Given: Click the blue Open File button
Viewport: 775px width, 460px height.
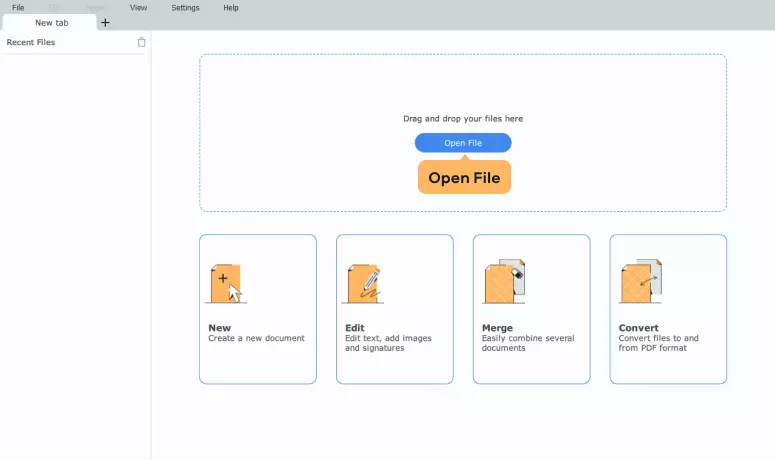Looking at the screenshot, I should (463, 143).
